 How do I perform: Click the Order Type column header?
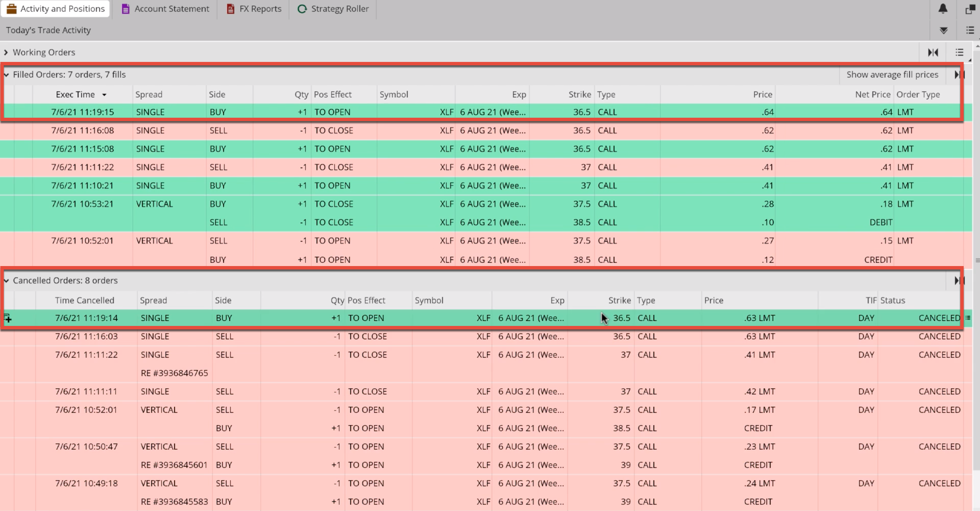[918, 94]
